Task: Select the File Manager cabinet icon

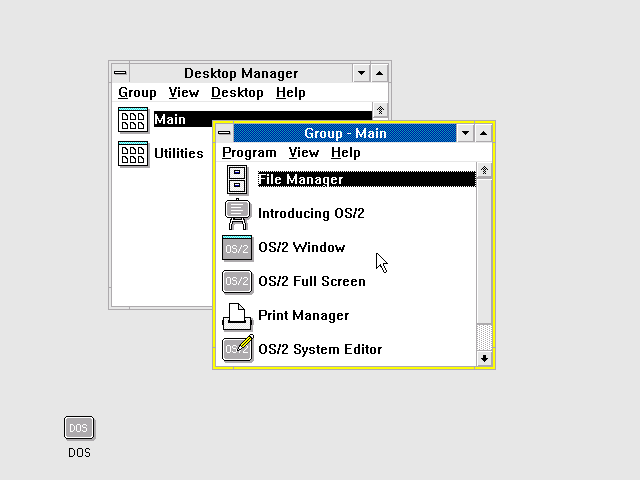Action: [x=237, y=179]
